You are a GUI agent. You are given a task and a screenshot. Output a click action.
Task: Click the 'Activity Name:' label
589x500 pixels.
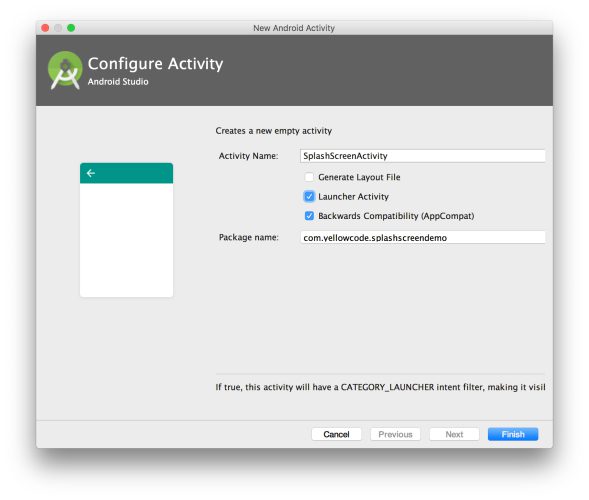[248, 156]
